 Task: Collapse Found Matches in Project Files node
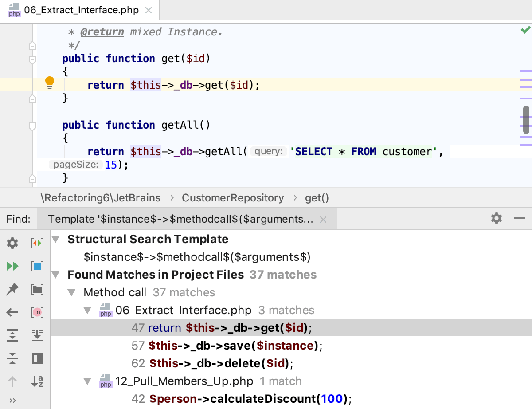[x=56, y=275]
